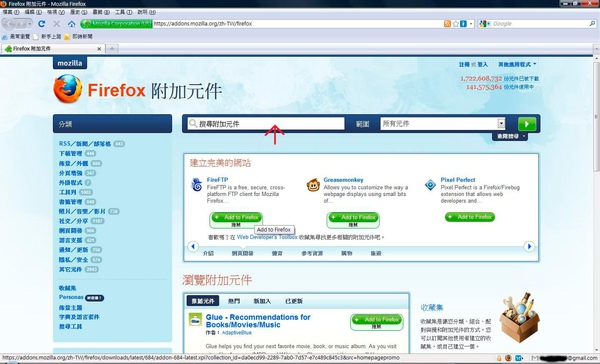Click the Glue add-on icon
The width and height of the screenshot is (600, 364).
(x=196, y=320)
